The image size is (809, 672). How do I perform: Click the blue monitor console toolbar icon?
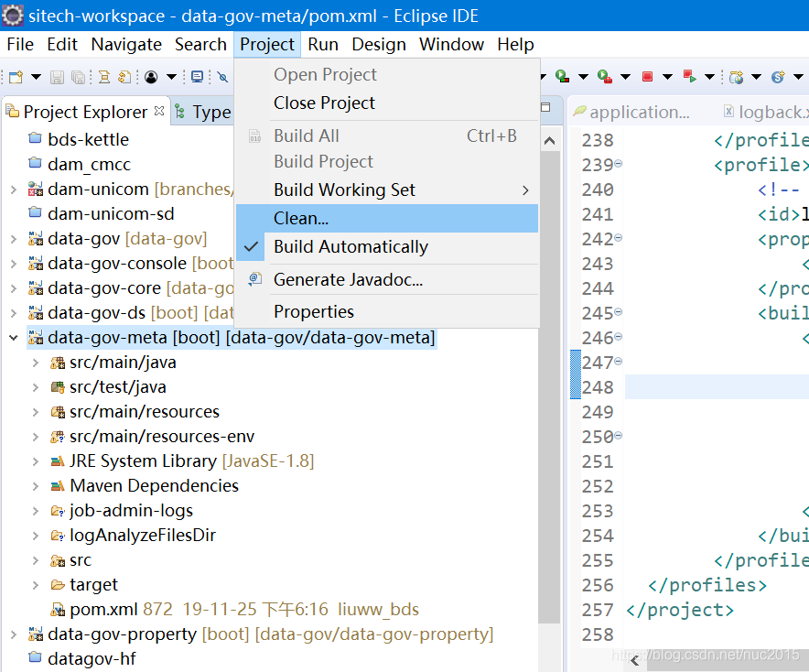(x=197, y=78)
